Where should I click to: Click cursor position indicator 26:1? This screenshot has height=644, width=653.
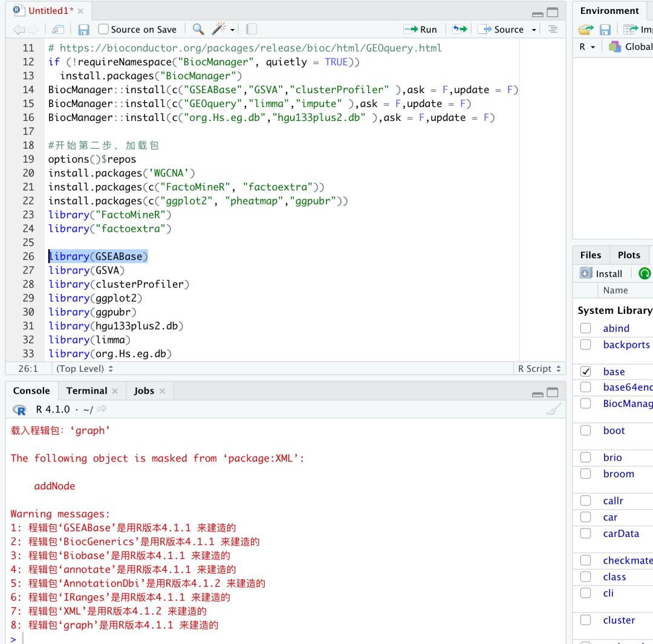pyautogui.click(x=28, y=369)
